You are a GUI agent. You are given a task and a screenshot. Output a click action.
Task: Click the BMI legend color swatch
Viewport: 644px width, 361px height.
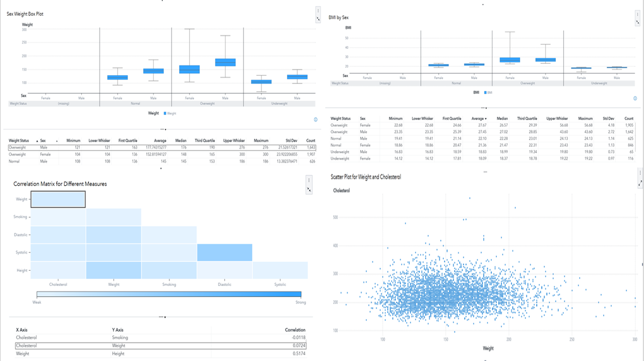pyautogui.click(x=485, y=92)
